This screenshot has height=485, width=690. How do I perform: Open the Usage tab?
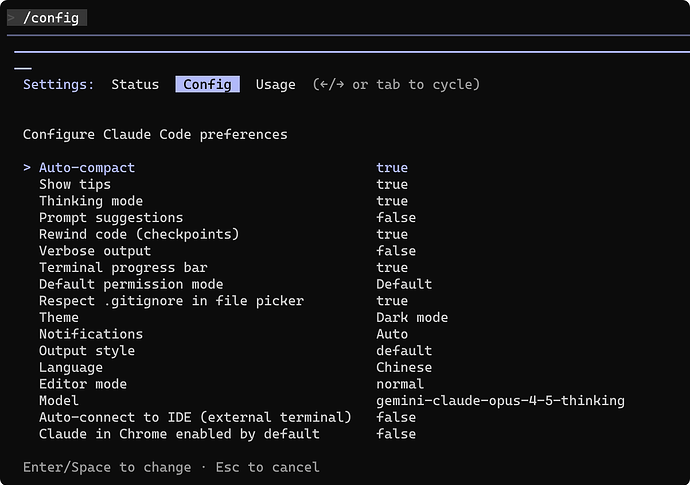(275, 84)
